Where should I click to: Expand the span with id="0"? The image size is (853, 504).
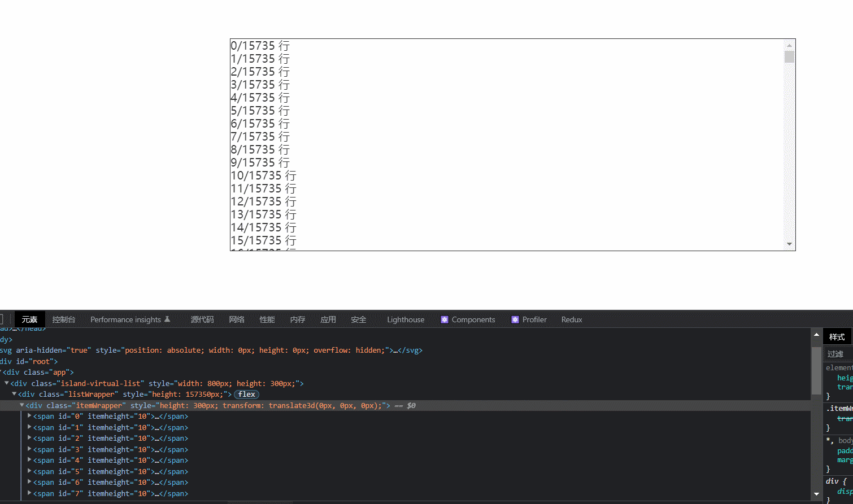[x=29, y=416]
